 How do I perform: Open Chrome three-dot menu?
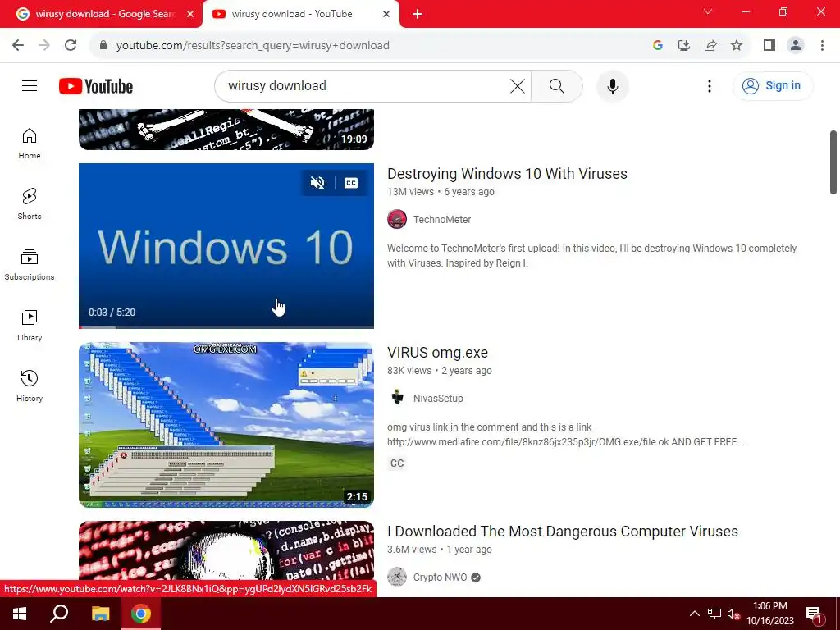coord(822,46)
